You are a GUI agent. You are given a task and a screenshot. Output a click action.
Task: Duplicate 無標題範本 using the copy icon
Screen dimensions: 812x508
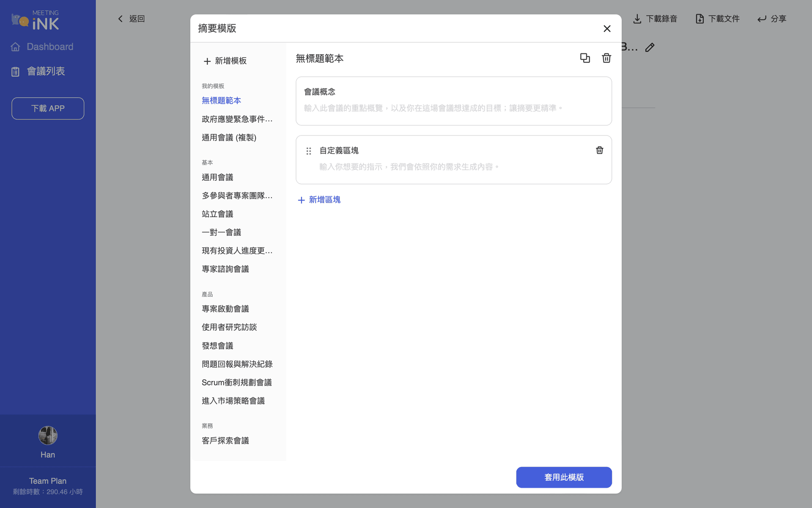click(x=585, y=58)
